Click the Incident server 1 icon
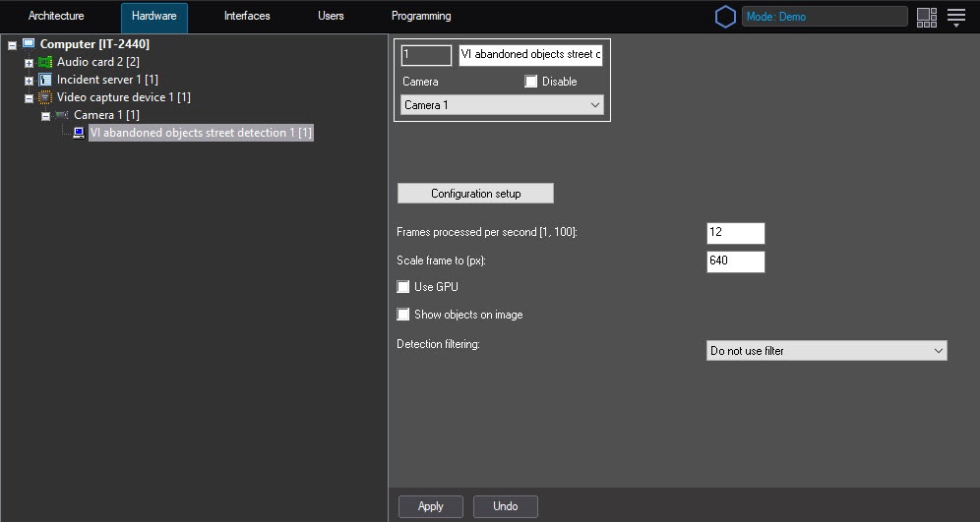Image resolution: width=980 pixels, height=522 pixels. [x=45, y=80]
